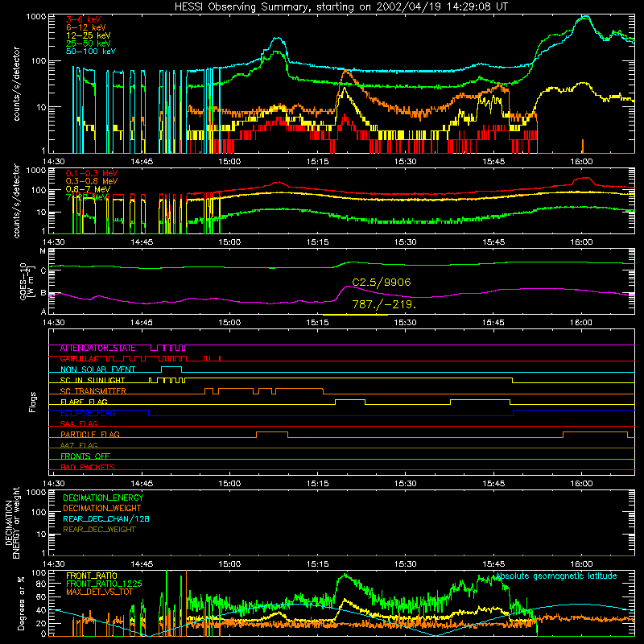Viewport: 644px width, 644px height.
Task: Select the 6-12 keV legend label
Action: click(86, 27)
